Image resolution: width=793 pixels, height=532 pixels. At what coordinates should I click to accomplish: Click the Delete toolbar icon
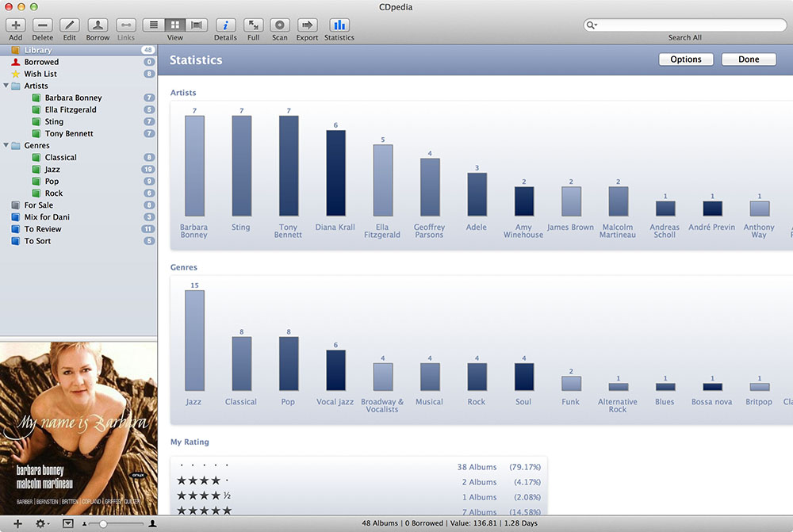click(x=43, y=25)
